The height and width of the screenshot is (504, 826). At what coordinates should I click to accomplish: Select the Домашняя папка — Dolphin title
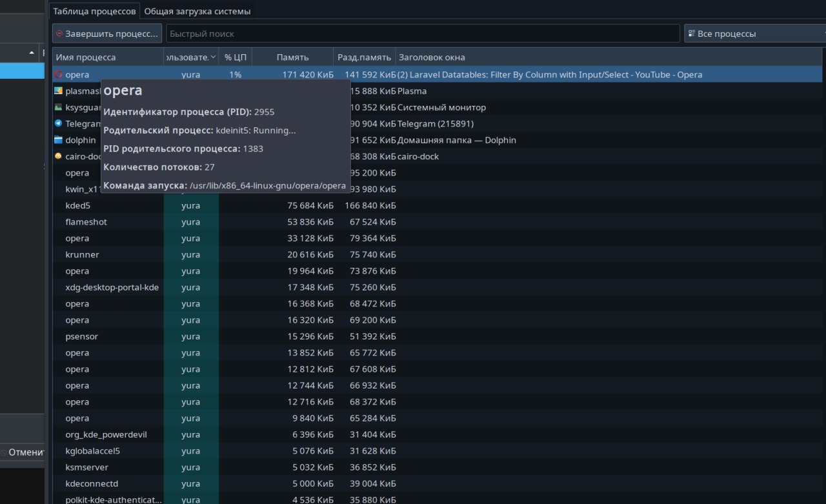457,140
